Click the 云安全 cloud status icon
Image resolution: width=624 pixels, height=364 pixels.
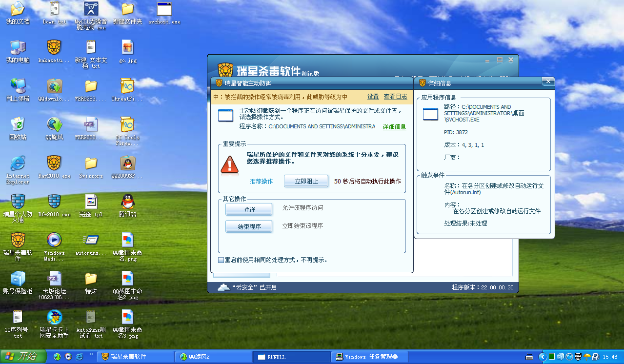tap(223, 287)
